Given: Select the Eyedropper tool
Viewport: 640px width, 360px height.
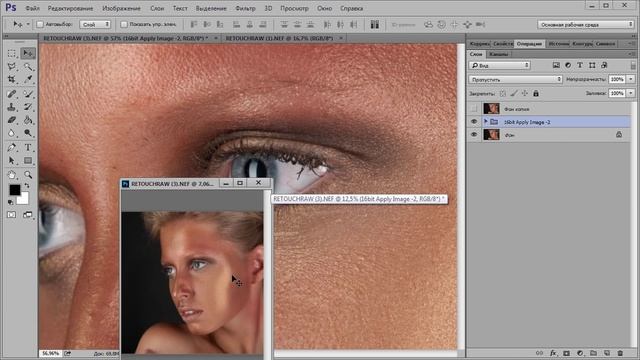Looking at the screenshot, I should pos(28,79).
